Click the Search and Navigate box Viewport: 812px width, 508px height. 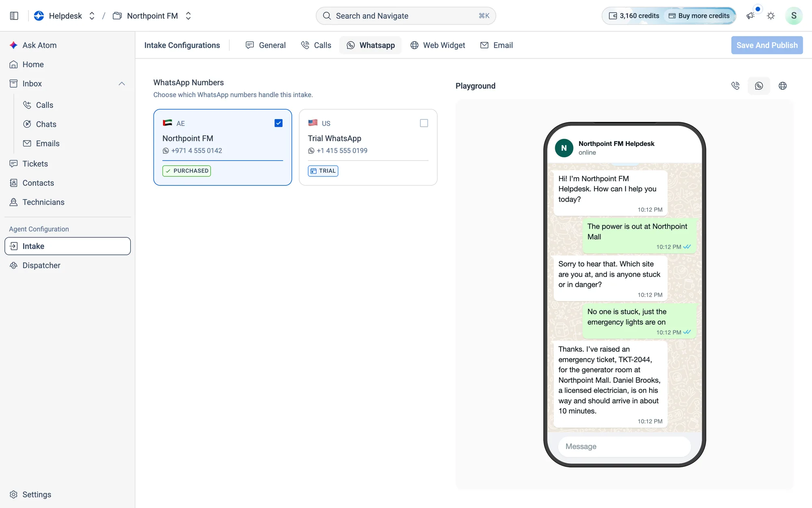pyautogui.click(x=406, y=16)
